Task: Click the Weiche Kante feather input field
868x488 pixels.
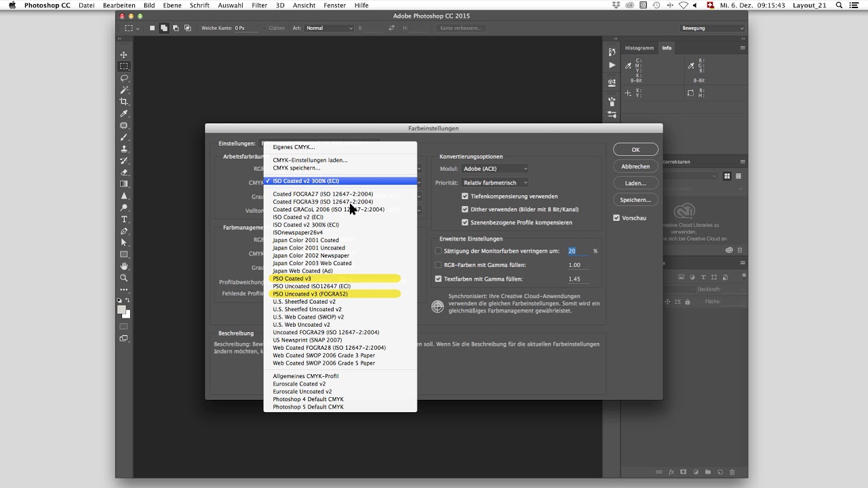Action: 248,28
